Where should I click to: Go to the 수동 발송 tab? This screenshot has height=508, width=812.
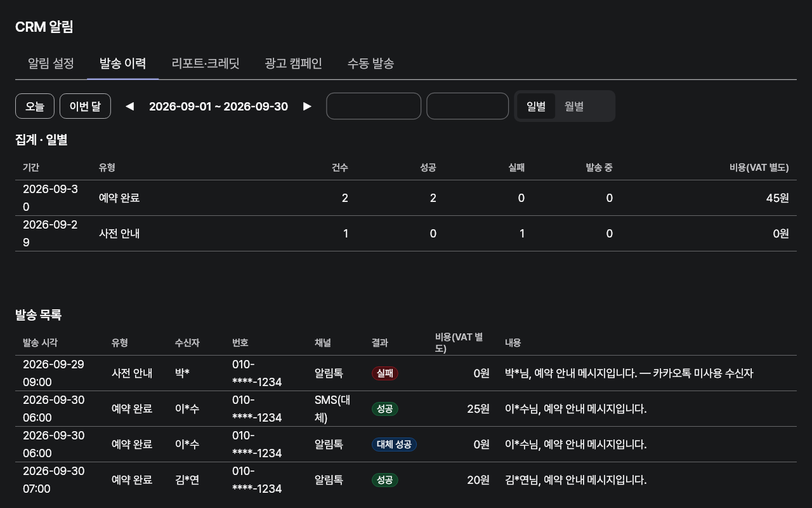(370, 63)
